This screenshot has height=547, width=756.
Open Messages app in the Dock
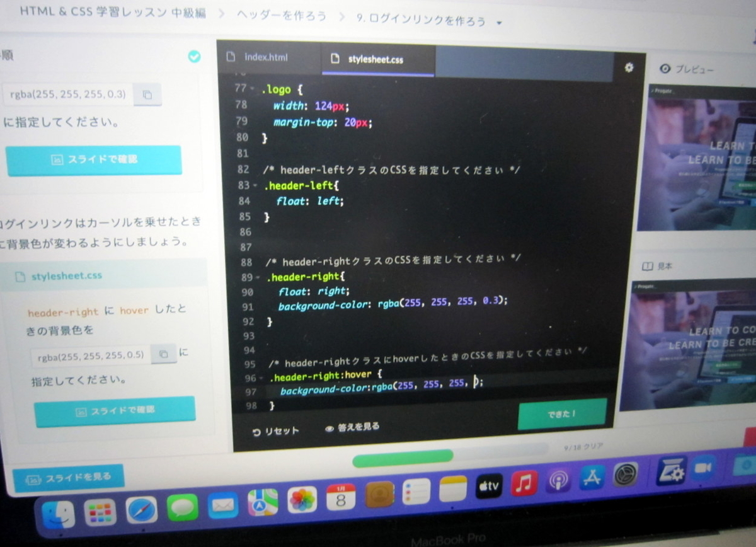tap(183, 507)
